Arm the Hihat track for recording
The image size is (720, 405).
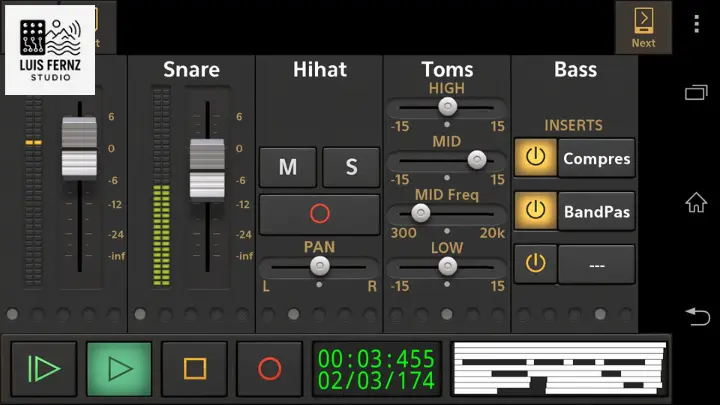tap(320, 214)
